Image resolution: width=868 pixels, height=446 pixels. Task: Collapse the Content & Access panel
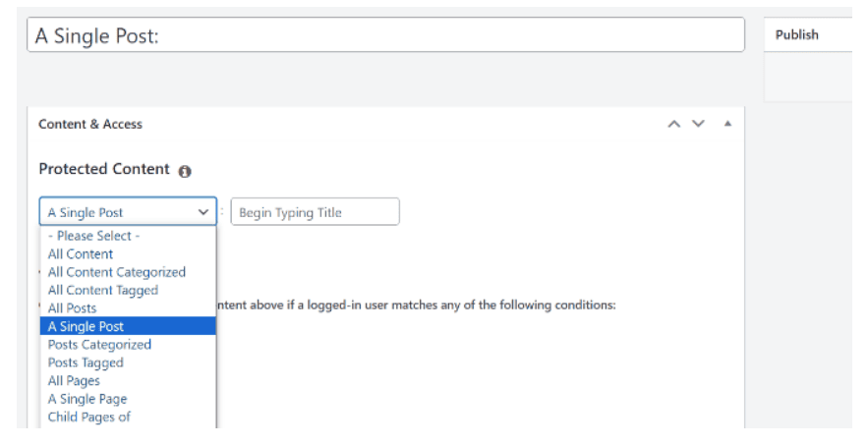pos(727,124)
